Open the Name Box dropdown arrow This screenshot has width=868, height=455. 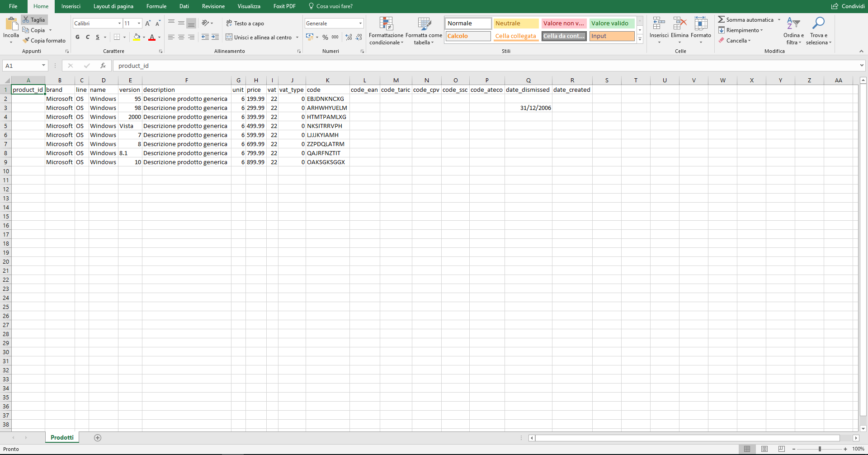[43, 66]
